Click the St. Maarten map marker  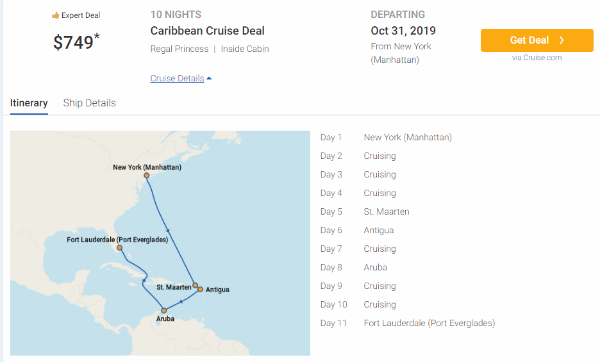pos(195,285)
